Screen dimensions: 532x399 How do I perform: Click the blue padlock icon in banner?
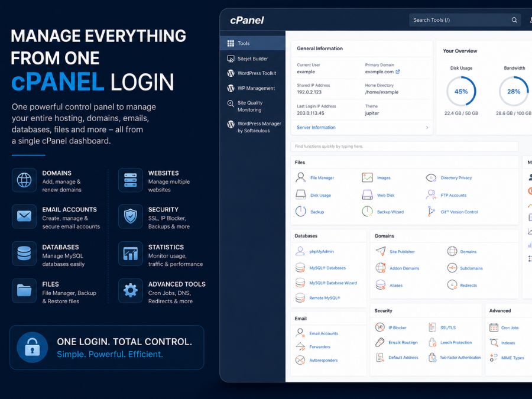tap(33, 348)
